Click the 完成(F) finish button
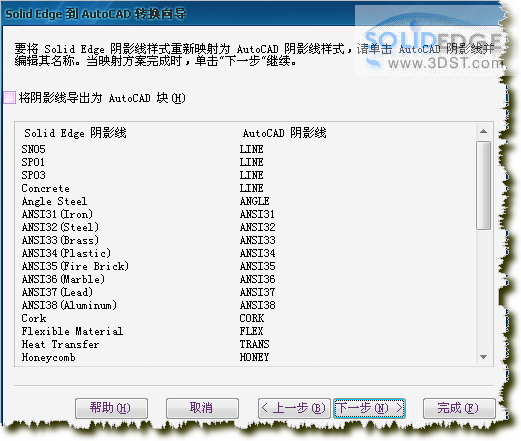 [x=459, y=408]
